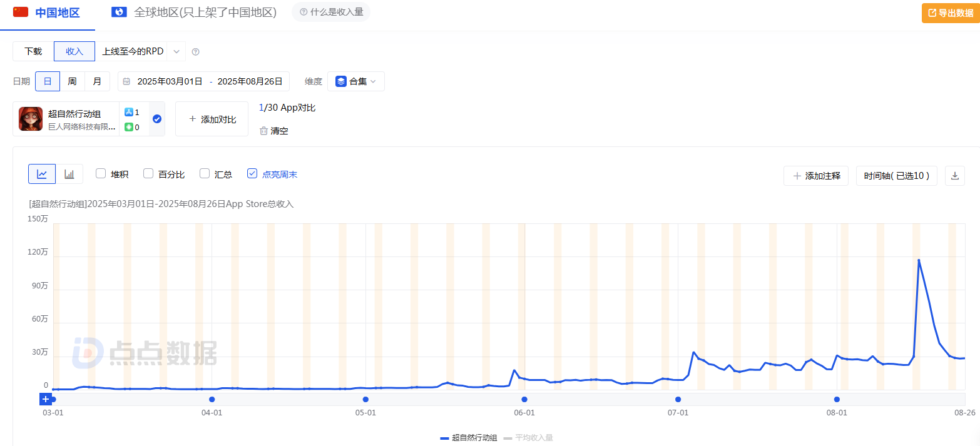Click the calendar icon in date range

point(127,81)
